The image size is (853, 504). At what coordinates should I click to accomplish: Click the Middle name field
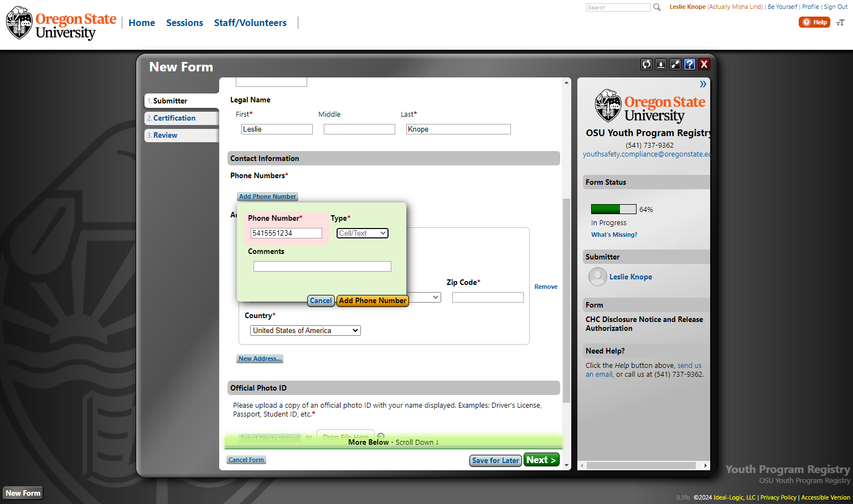point(359,129)
